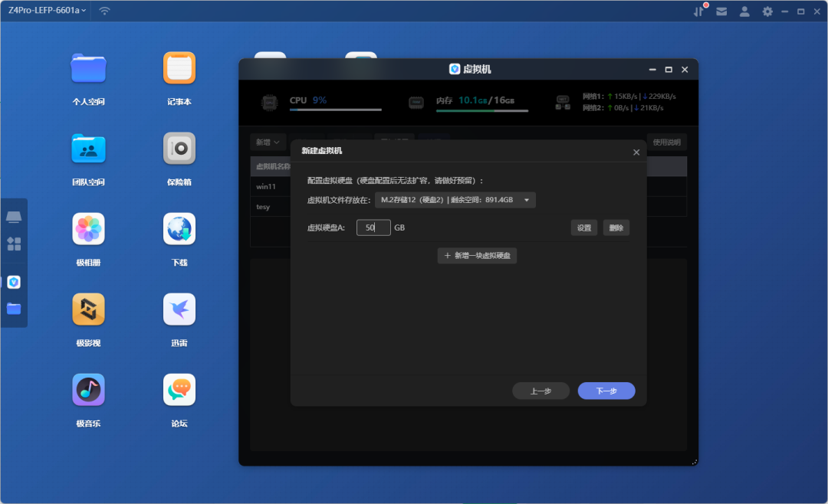Open the 迅雷 app icon

179,309
